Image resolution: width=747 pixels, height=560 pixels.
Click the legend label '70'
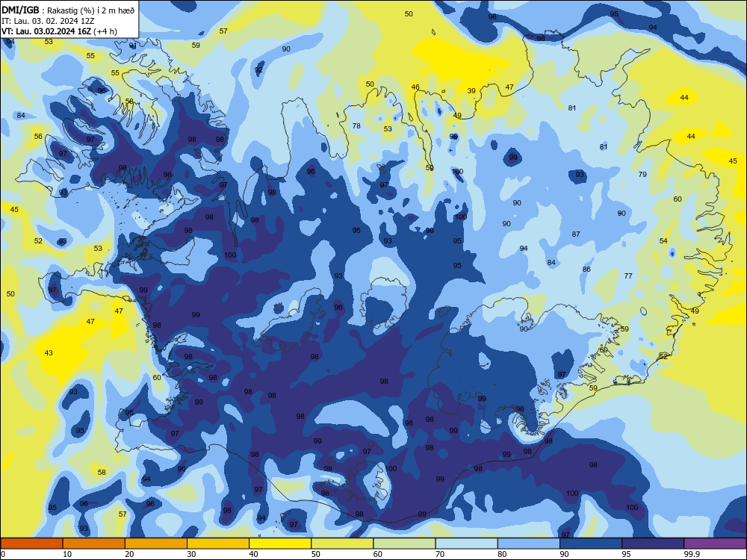coord(440,554)
